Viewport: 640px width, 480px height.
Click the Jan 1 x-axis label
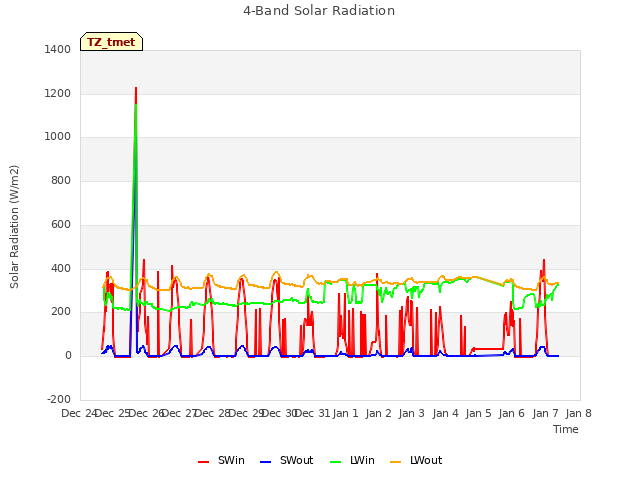(345, 413)
